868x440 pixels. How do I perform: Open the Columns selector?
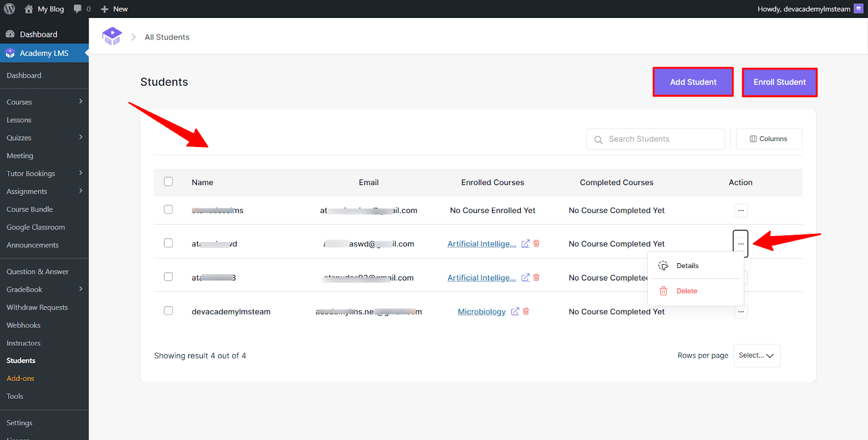(x=769, y=139)
